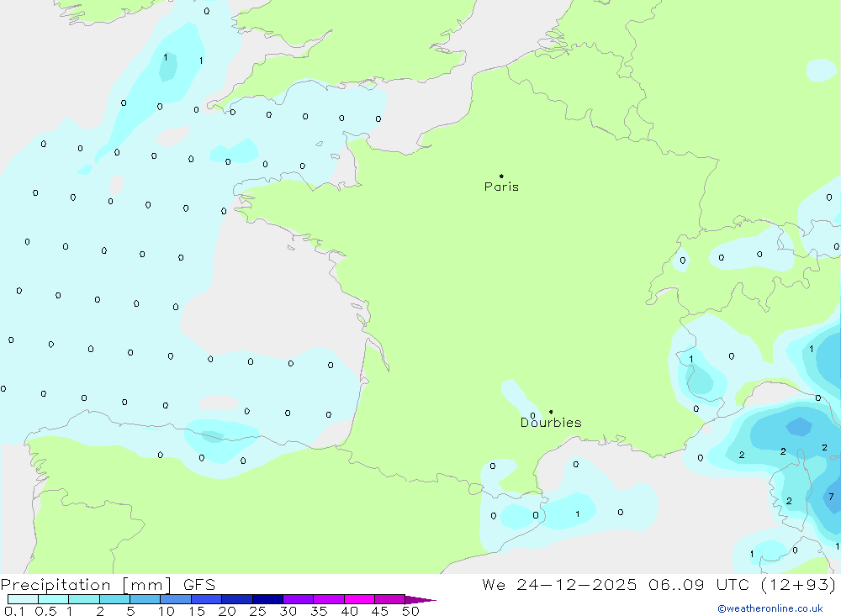This screenshot has width=841, height=616.
Task: Pick the 30 mm purple legend swatch
Action: point(298,599)
